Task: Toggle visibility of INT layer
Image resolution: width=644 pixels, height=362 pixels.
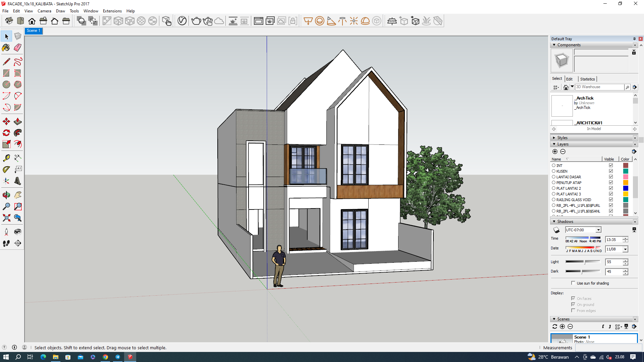Action: (x=611, y=166)
